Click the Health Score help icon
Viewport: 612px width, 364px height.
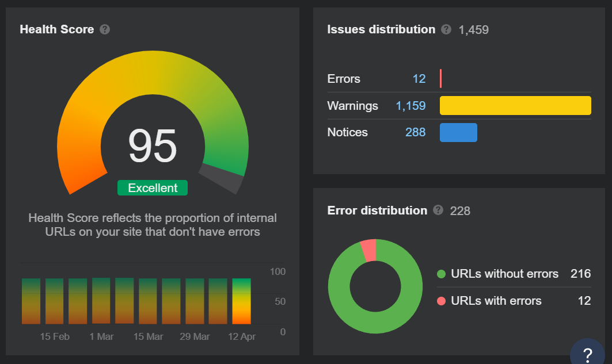(x=105, y=29)
